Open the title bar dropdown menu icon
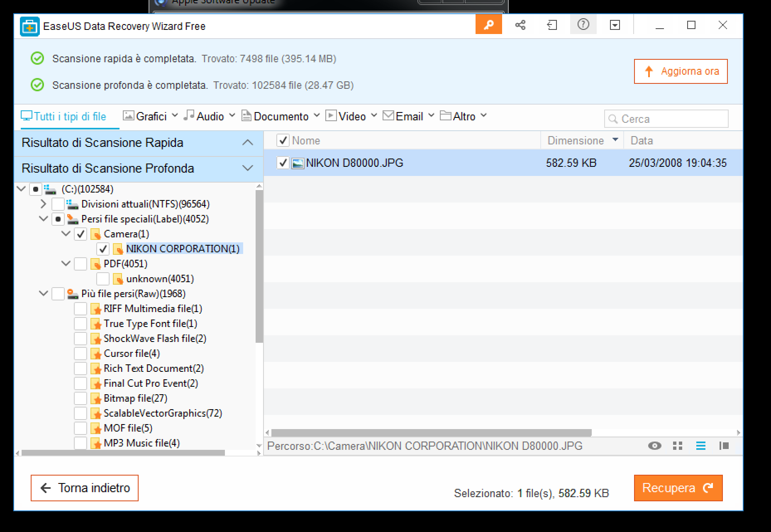 (x=615, y=25)
